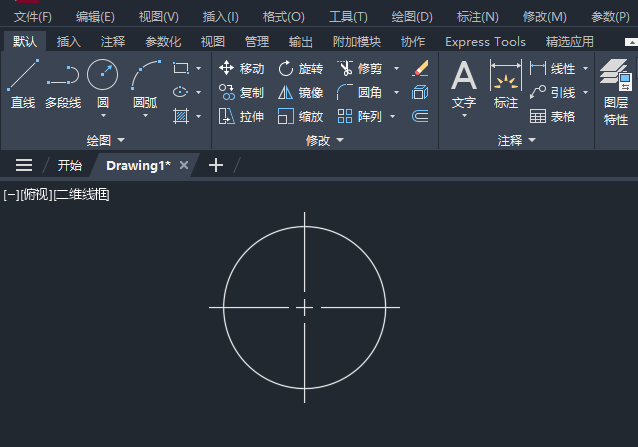This screenshot has width=638, height=447.
Task: Open the Dimension (标注N) menu
Action: tap(477, 17)
